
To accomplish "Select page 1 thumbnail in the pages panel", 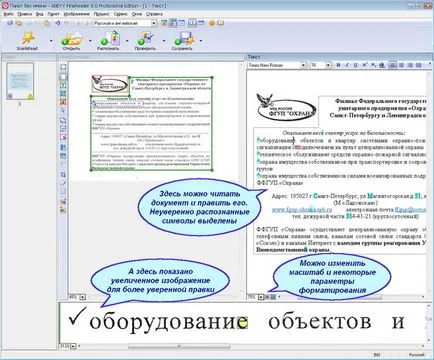I will (x=20, y=81).
